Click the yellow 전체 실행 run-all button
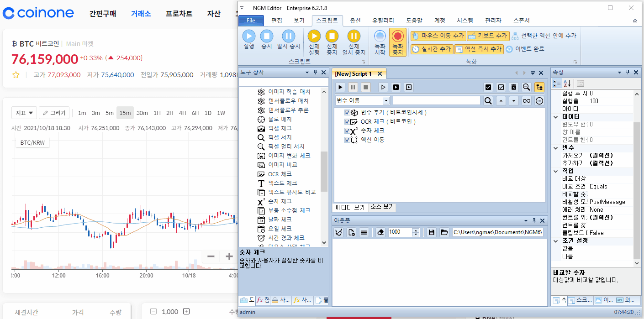Screen dimensions: 644x319 314,42
